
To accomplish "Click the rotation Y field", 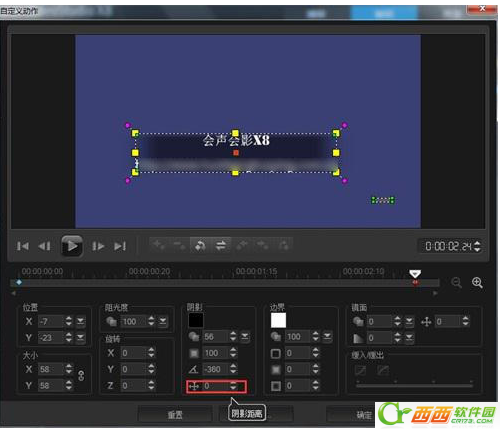I will tap(133, 369).
